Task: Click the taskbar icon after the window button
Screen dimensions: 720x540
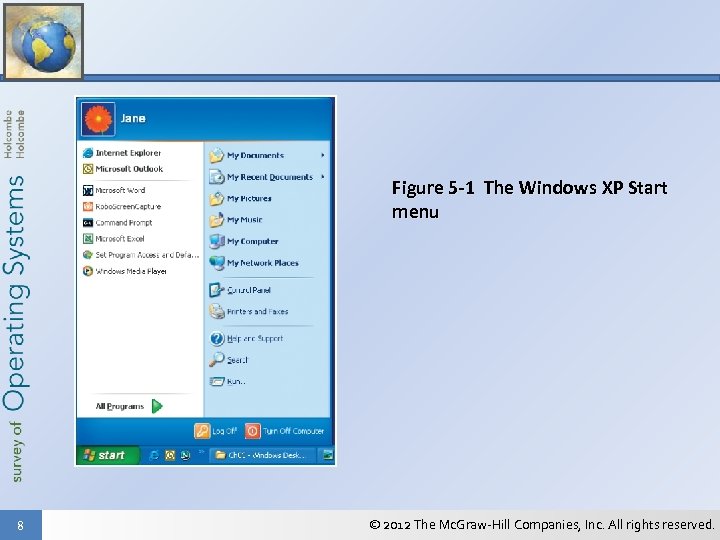Action: click(328, 455)
